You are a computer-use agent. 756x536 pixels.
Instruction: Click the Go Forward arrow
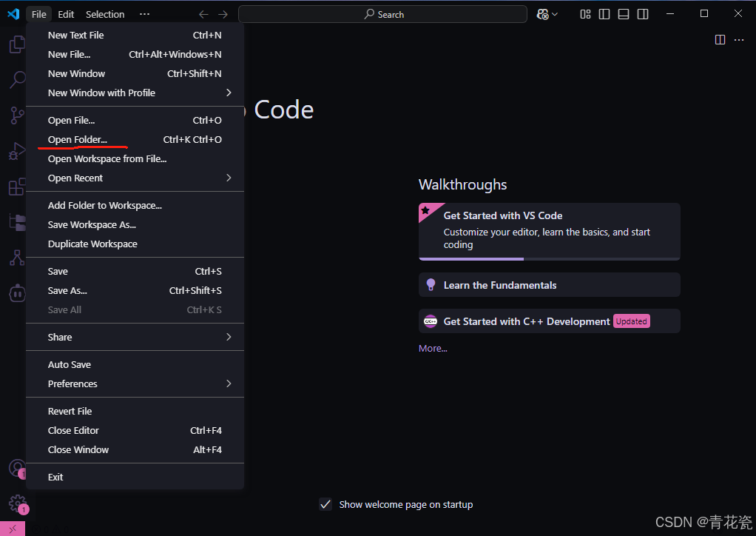click(223, 15)
